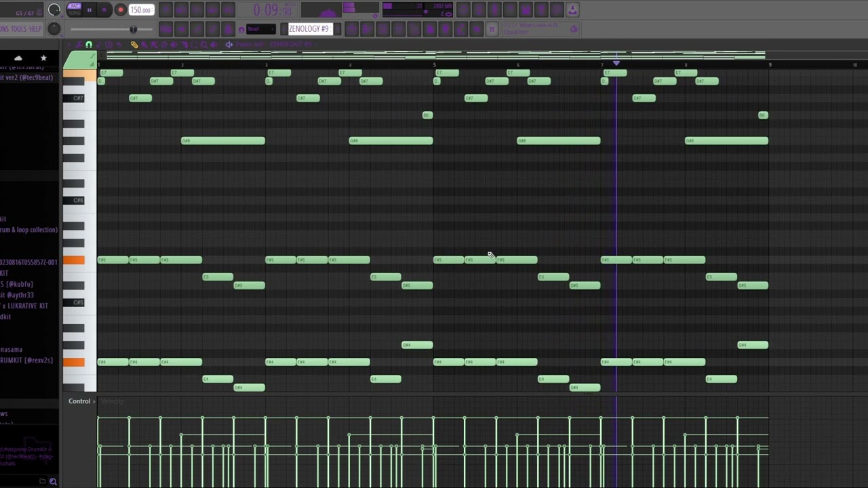
Task: Select the first C#7 note
Action: click(x=140, y=98)
